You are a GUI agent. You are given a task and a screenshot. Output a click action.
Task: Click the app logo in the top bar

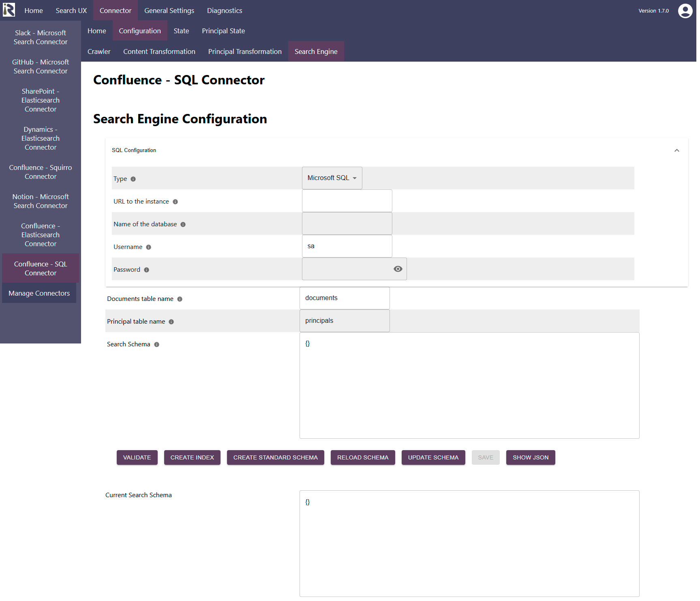[x=9, y=10]
